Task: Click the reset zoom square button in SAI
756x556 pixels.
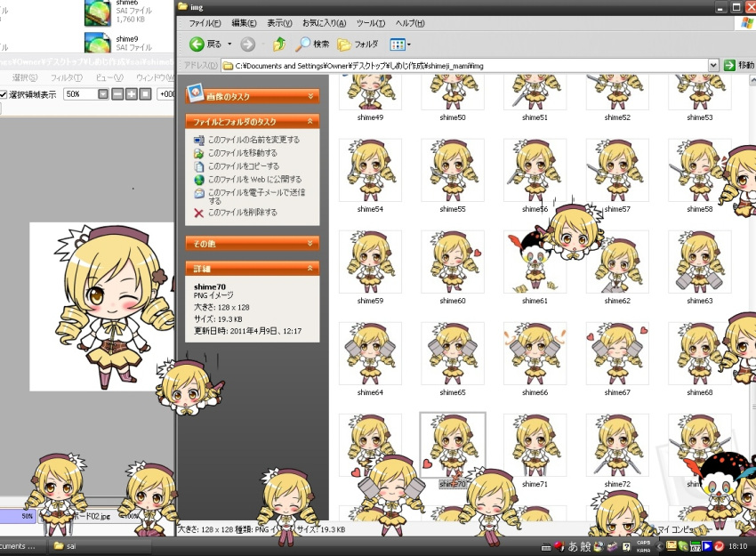Action: (x=145, y=94)
